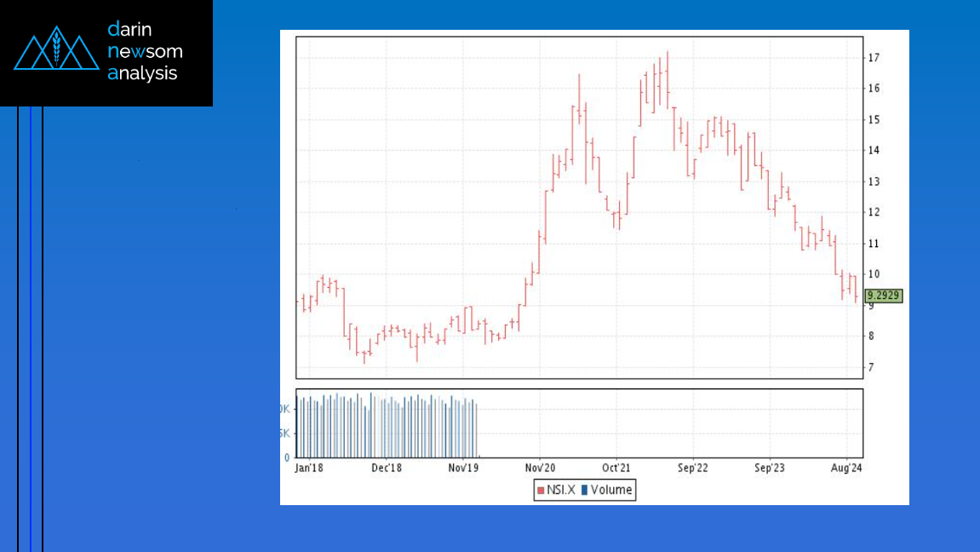Click the Jan'18 date axis label

308,468
